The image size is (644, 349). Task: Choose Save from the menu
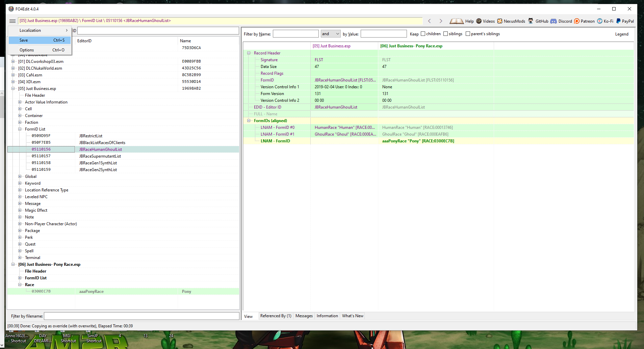click(40, 40)
